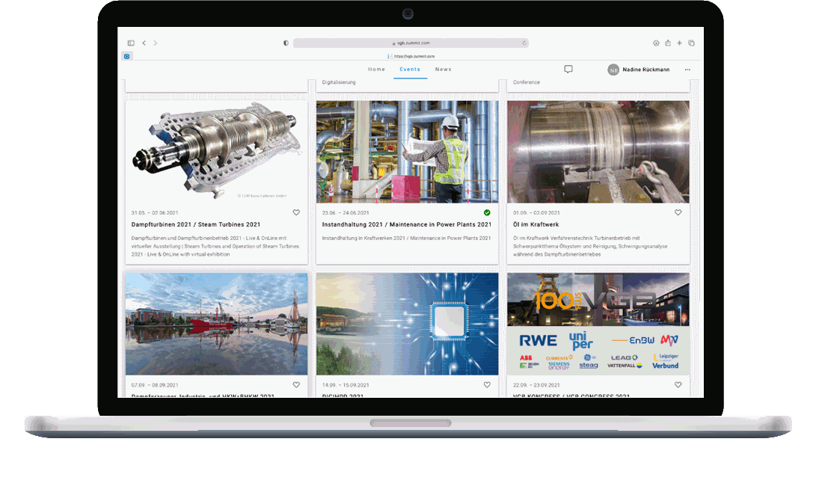The width and height of the screenshot is (816, 504).
Task: Open user name Nadine Rückmann
Action: tap(645, 70)
